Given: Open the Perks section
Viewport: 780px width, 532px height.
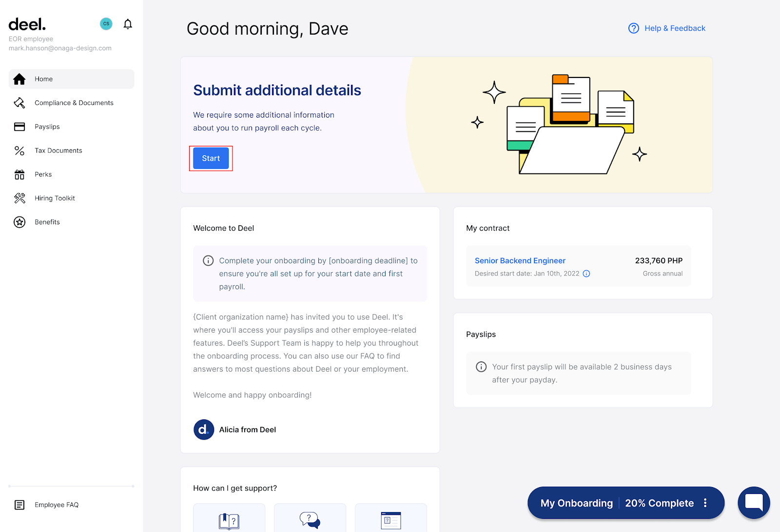Looking at the screenshot, I should pyautogui.click(x=43, y=175).
